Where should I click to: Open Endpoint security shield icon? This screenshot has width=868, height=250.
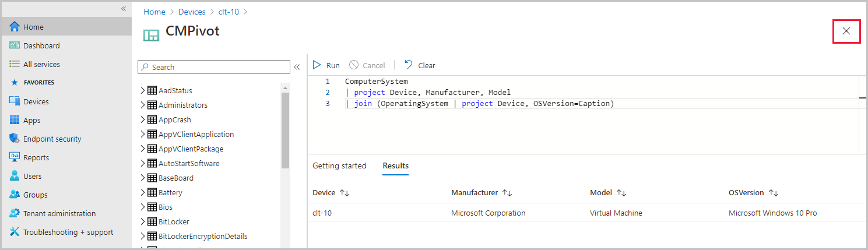15,139
